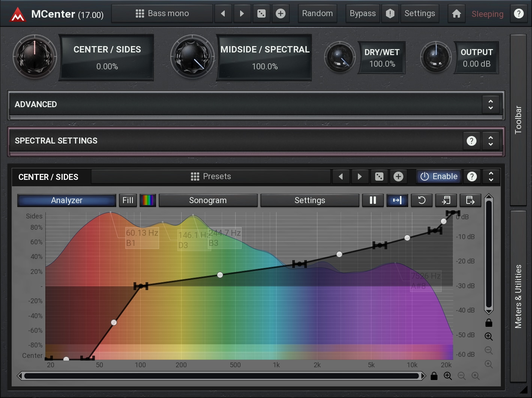Click the Random button
The height and width of the screenshot is (398, 532).
pyautogui.click(x=317, y=14)
